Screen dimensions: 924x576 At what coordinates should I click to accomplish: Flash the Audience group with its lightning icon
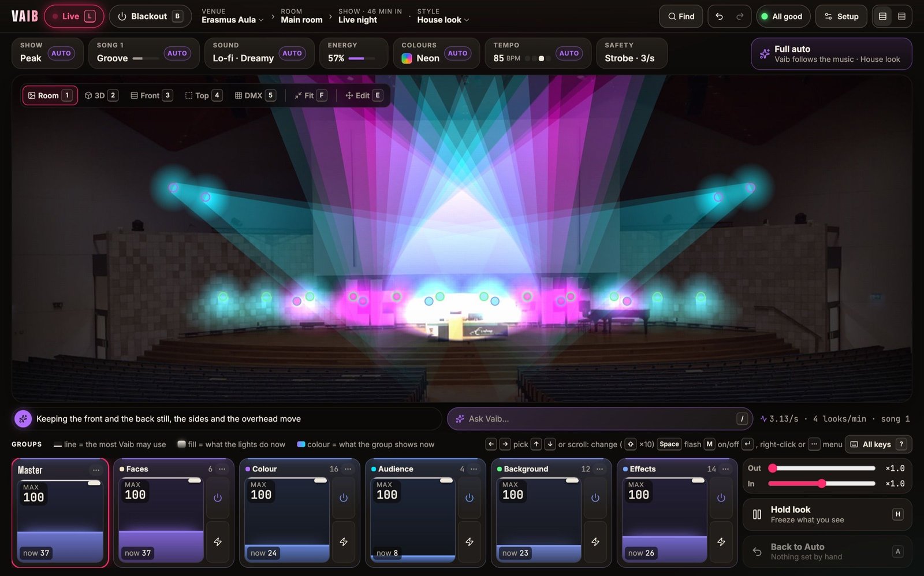[470, 542]
